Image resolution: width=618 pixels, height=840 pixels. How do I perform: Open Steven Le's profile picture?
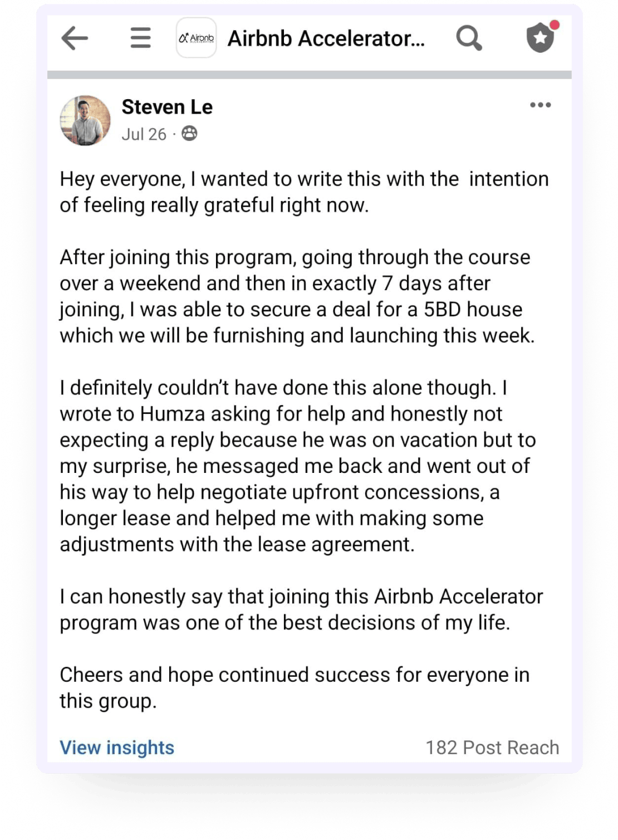click(x=85, y=120)
